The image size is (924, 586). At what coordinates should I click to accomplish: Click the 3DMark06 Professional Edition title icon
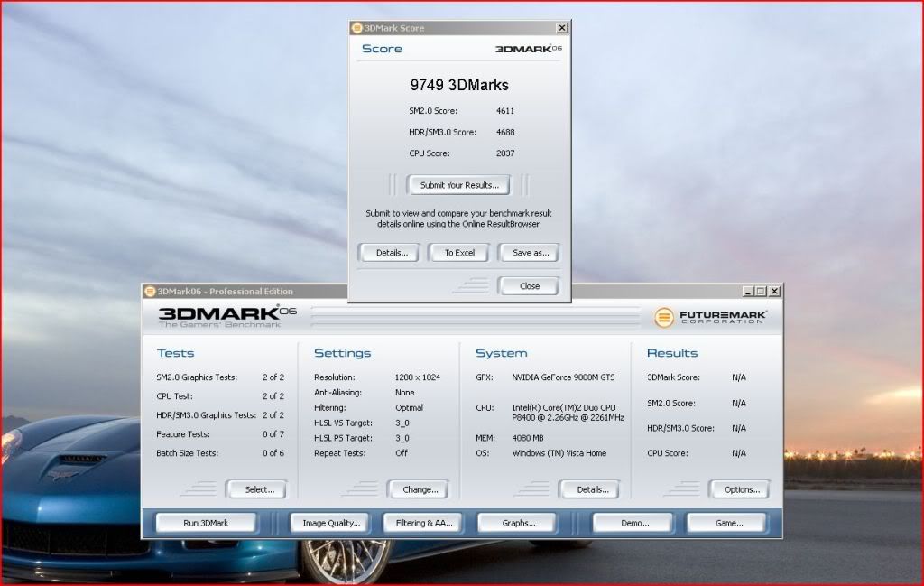coord(150,292)
